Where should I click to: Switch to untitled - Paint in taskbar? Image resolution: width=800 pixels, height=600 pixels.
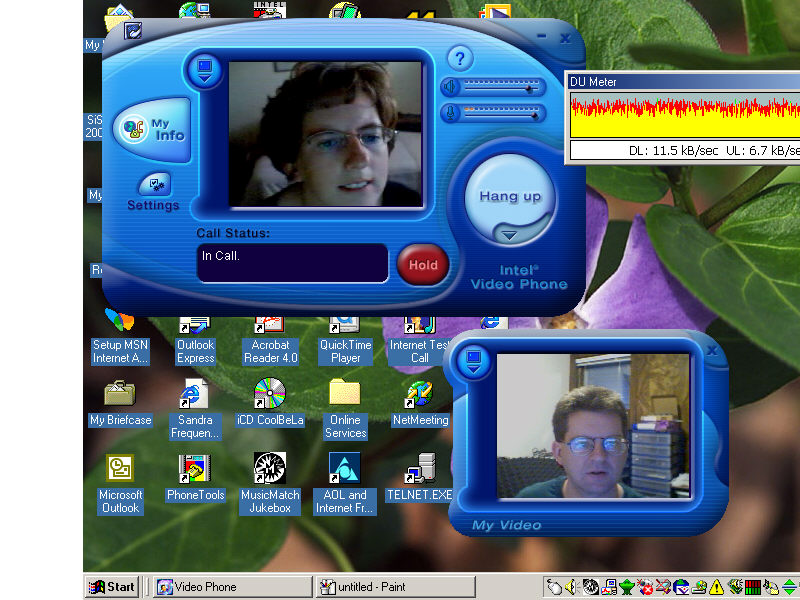(x=395, y=587)
